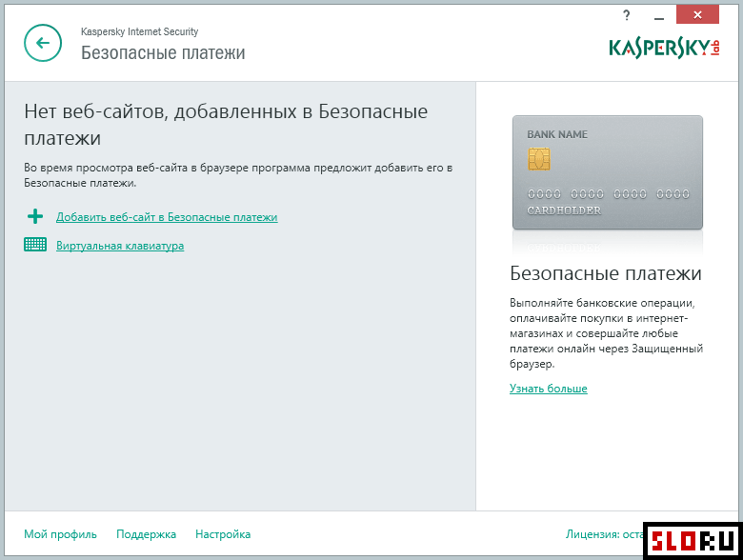Go back using the circular arrow button
The width and height of the screenshot is (743, 560).
(x=43, y=43)
